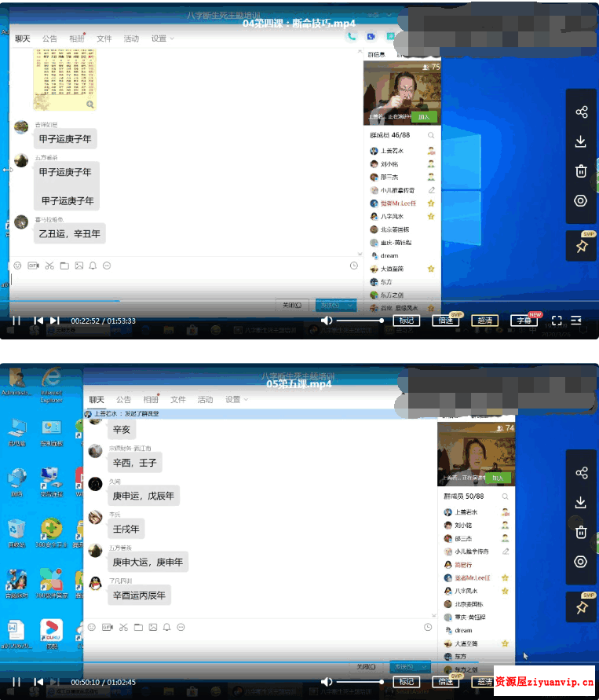Click share icon beside 05第五课 video

581,473
